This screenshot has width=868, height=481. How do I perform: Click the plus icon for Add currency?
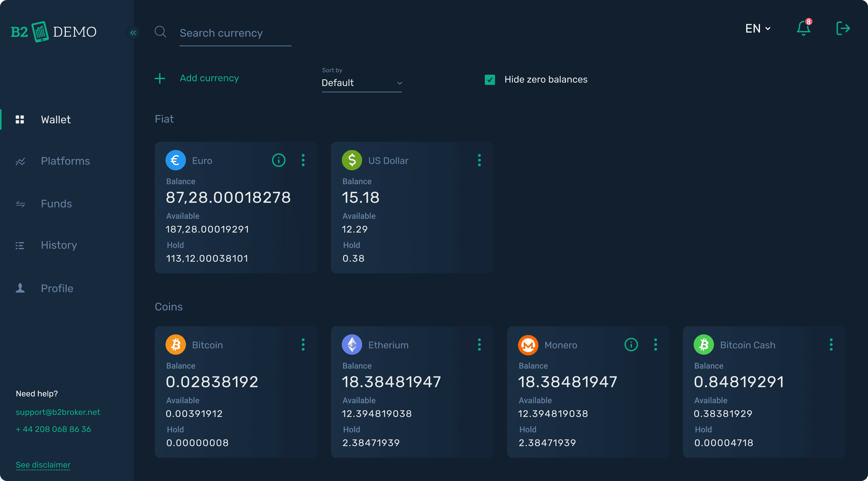tap(160, 78)
